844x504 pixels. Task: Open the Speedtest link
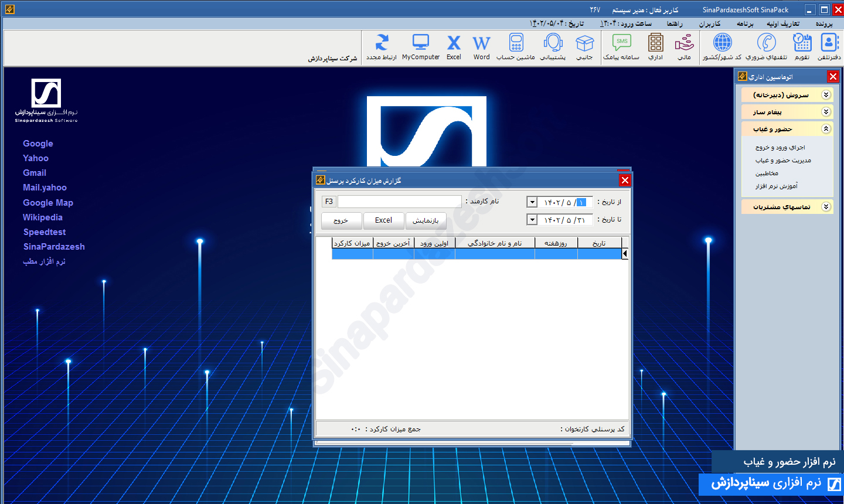click(45, 232)
